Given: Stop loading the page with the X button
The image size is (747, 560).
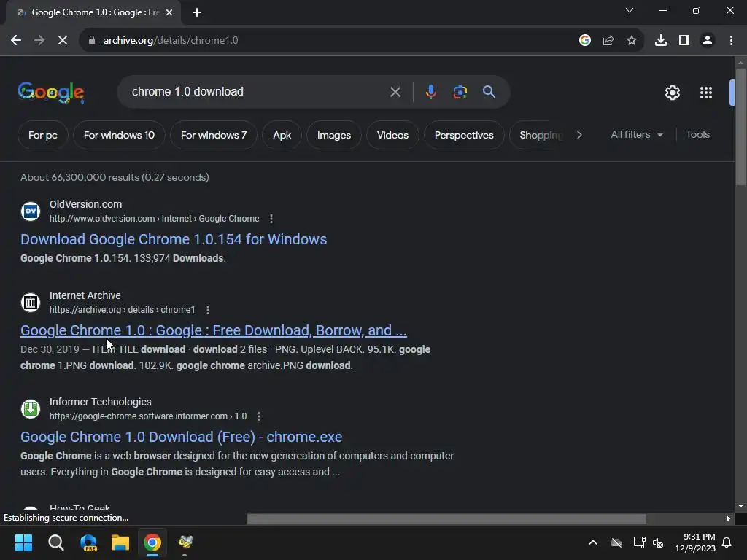Looking at the screenshot, I should click(x=63, y=41).
